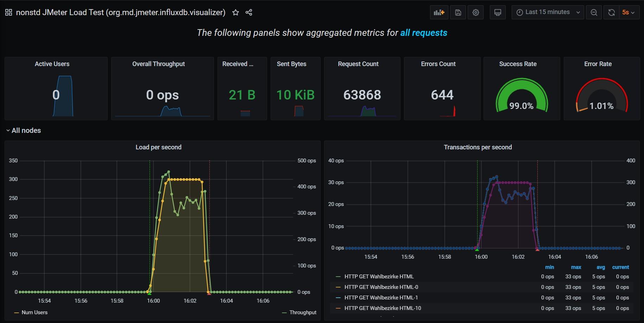
Task: Zoom out the time range with magnifier icon
Action: (x=594, y=12)
